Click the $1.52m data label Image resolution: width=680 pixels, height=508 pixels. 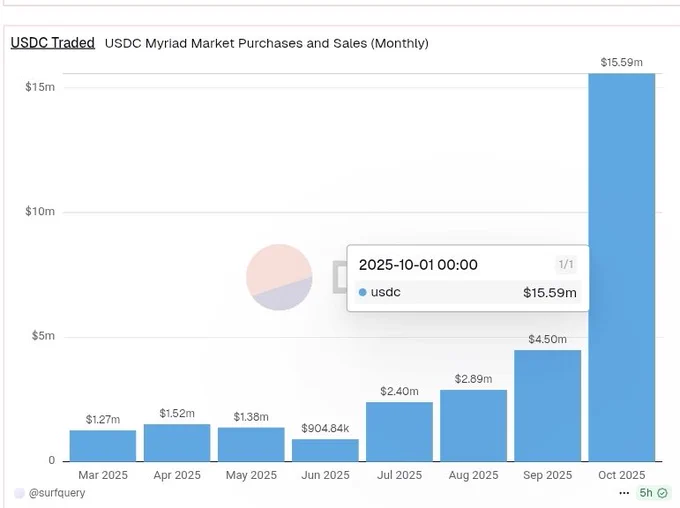[177, 413]
